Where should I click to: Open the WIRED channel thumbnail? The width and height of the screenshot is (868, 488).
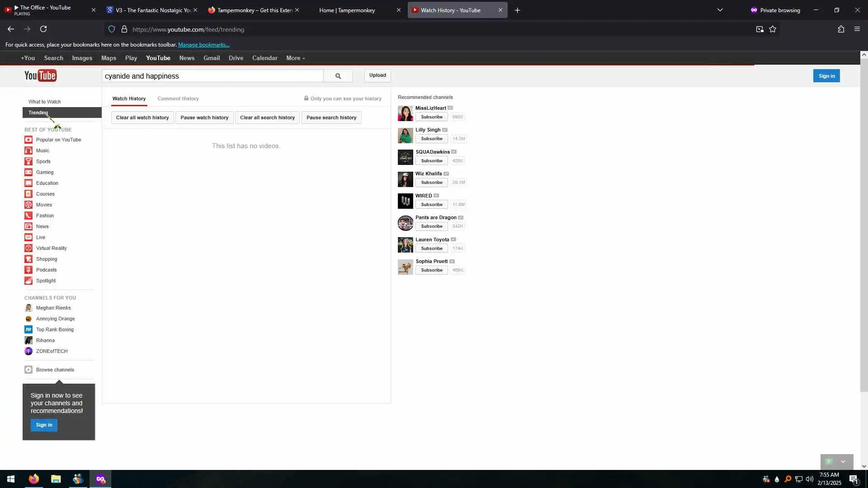[x=405, y=201]
